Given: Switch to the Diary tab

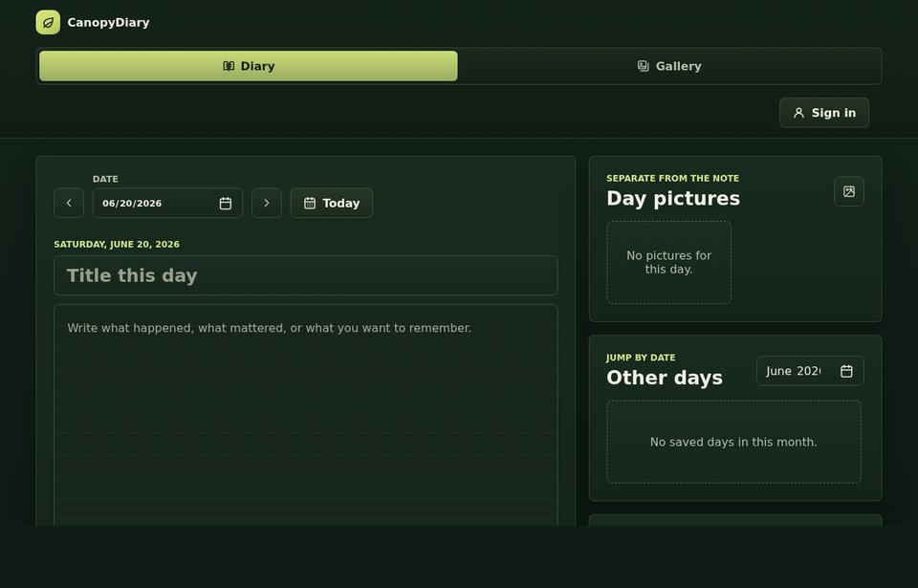Looking at the screenshot, I should (x=249, y=66).
